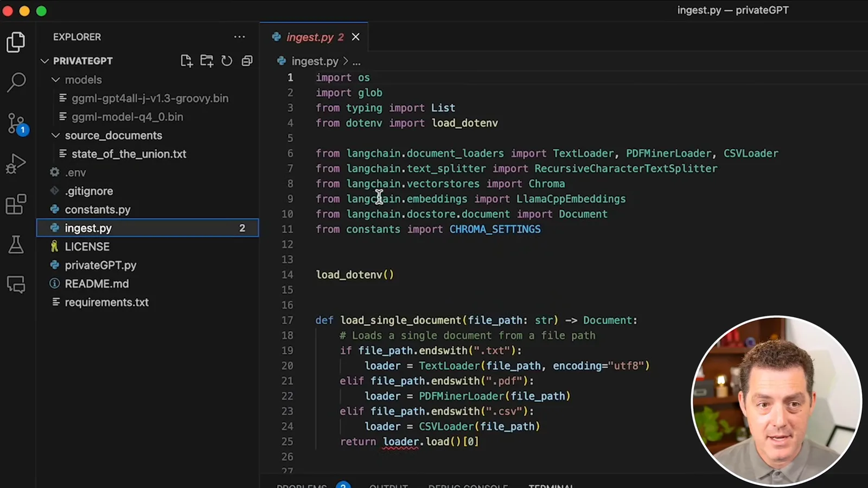This screenshot has width=868, height=488.
Task: Open requirements.txt in explorer
Action: pos(106,302)
